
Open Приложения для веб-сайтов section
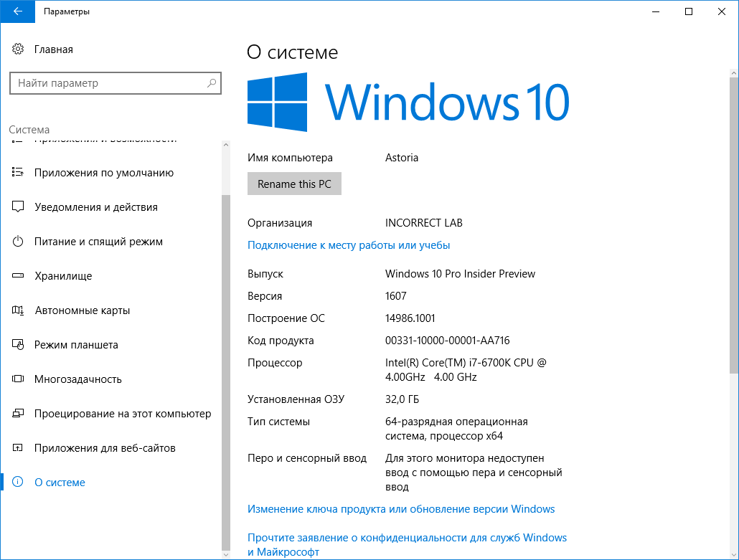[105, 448]
